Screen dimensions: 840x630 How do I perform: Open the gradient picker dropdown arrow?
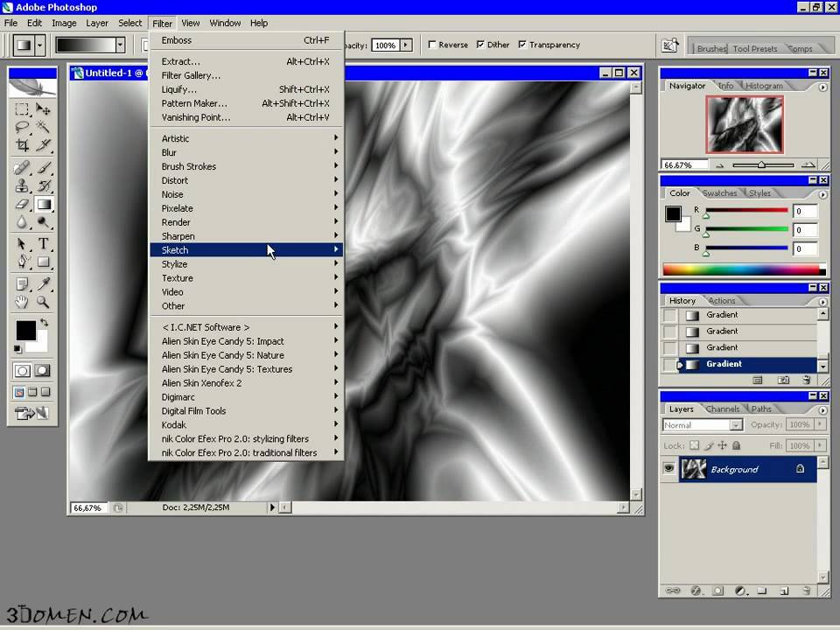[x=119, y=45]
